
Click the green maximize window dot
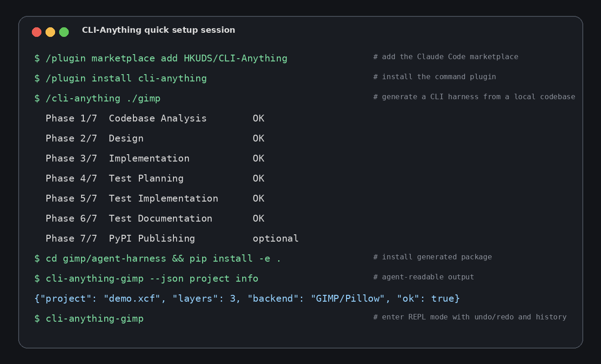click(64, 32)
